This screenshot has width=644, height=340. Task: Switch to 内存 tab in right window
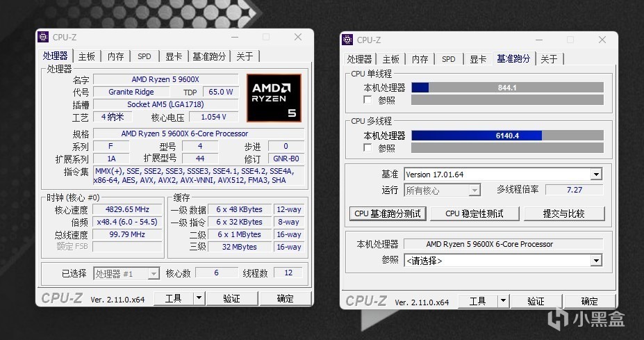click(420, 59)
